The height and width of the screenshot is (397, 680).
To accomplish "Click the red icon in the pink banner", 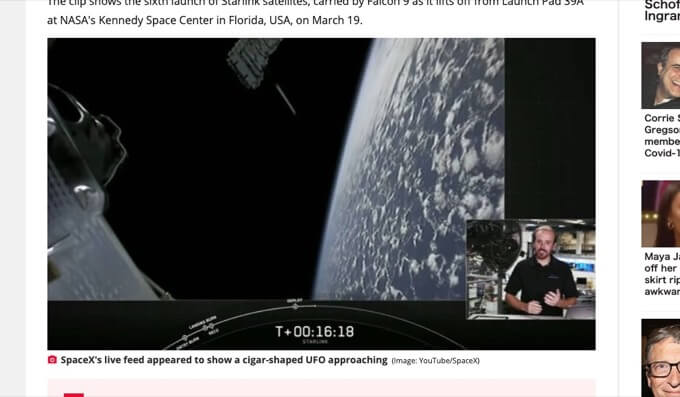I will coord(74,395).
